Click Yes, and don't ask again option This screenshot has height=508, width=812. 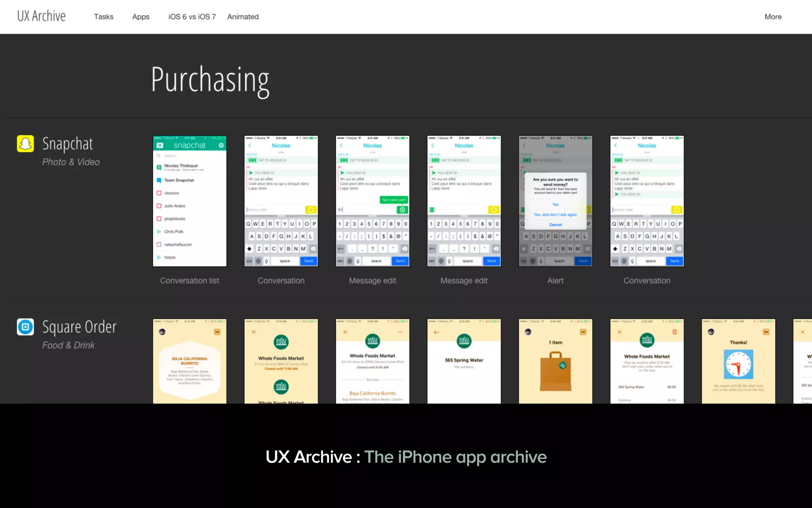click(555, 215)
